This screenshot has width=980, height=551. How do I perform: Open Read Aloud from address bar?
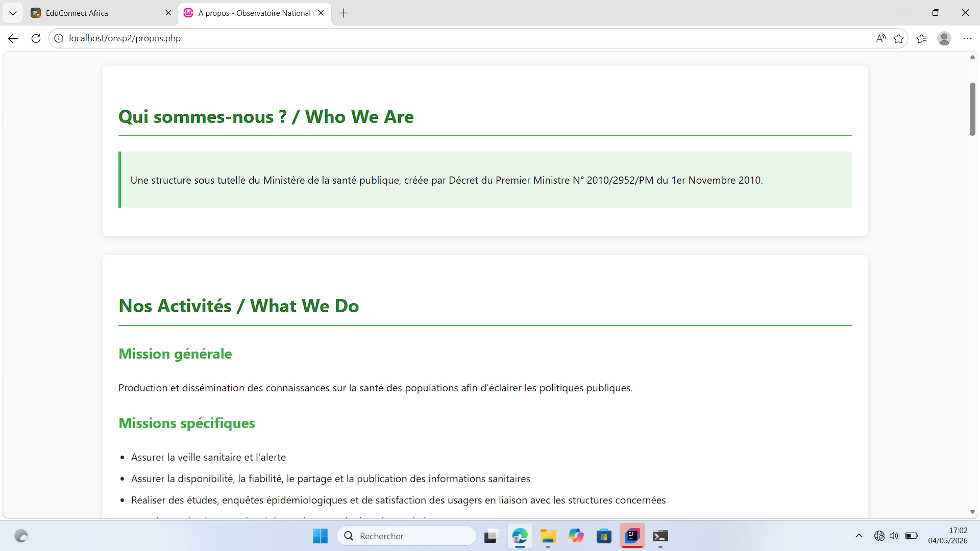click(880, 38)
